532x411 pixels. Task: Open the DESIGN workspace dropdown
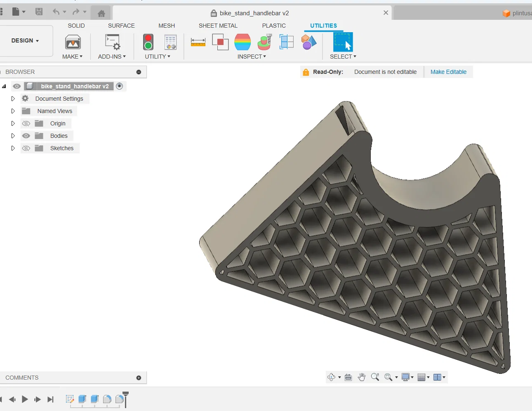25,41
